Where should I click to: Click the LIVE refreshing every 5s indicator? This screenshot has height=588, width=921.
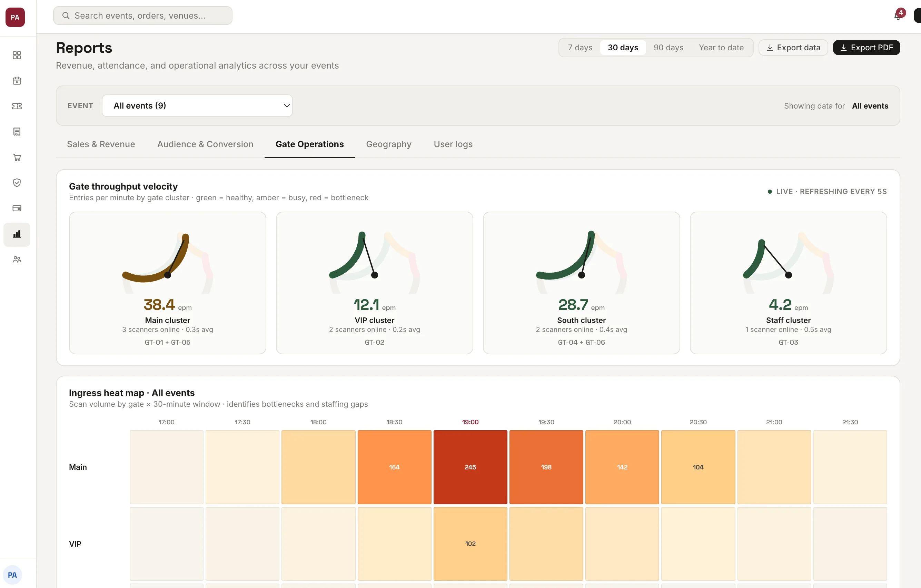[x=827, y=191]
